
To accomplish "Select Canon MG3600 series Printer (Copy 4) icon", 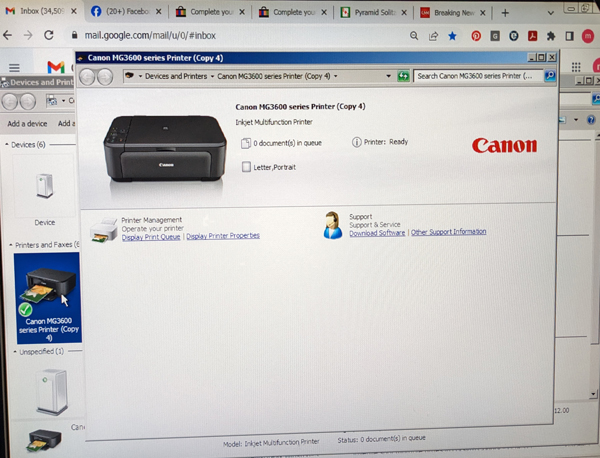I will [x=48, y=298].
